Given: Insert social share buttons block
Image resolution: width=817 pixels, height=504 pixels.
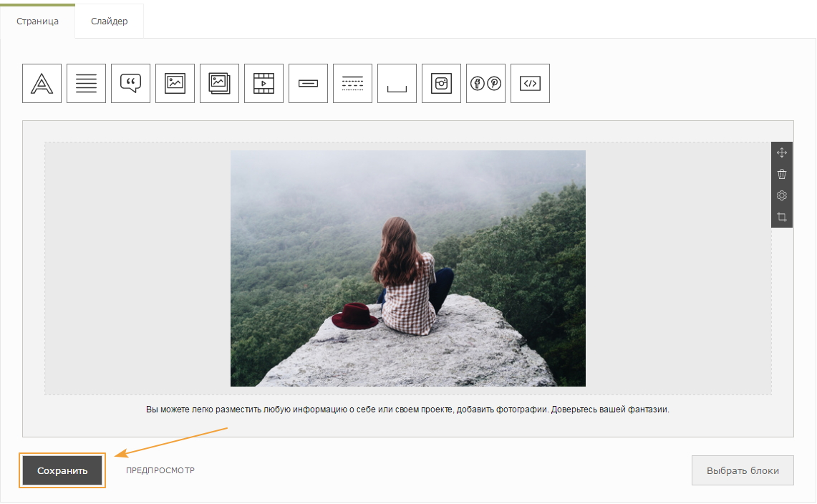Looking at the screenshot, I should [485, 83].
